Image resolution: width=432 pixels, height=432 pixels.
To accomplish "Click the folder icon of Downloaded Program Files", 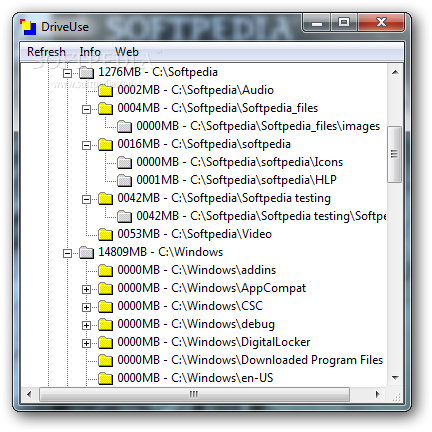I will pyautogui.click(x=106, y=360).
